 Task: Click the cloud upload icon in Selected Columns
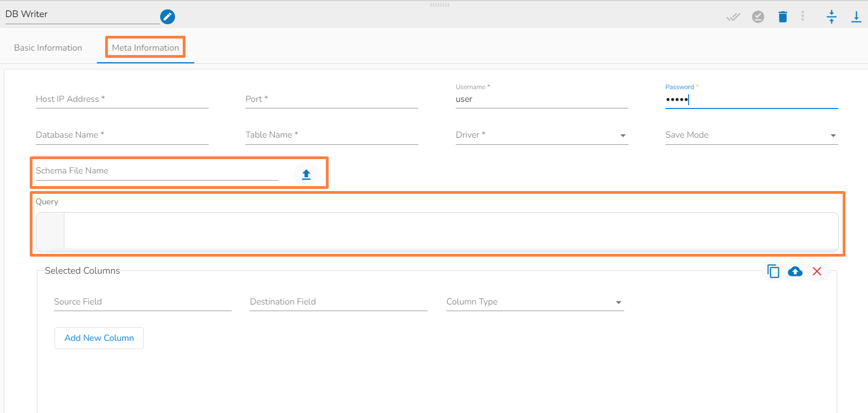[x=795, y=271]
